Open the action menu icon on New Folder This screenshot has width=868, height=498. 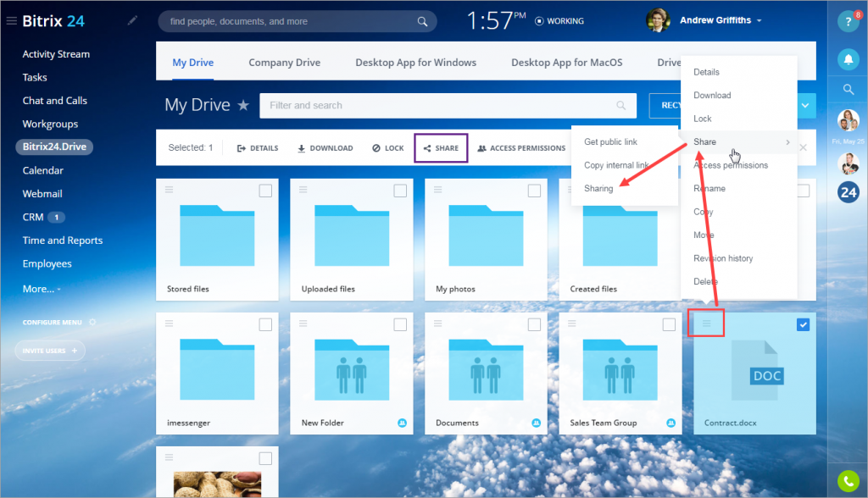(303, 324)
